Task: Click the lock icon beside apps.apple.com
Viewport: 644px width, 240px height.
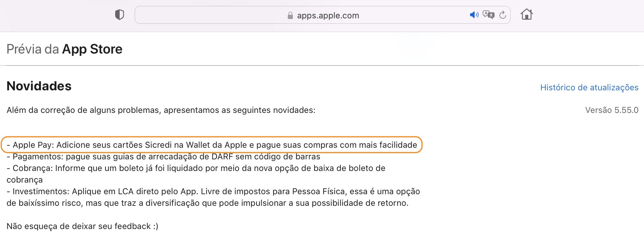Action: click(x=290, y=15)
